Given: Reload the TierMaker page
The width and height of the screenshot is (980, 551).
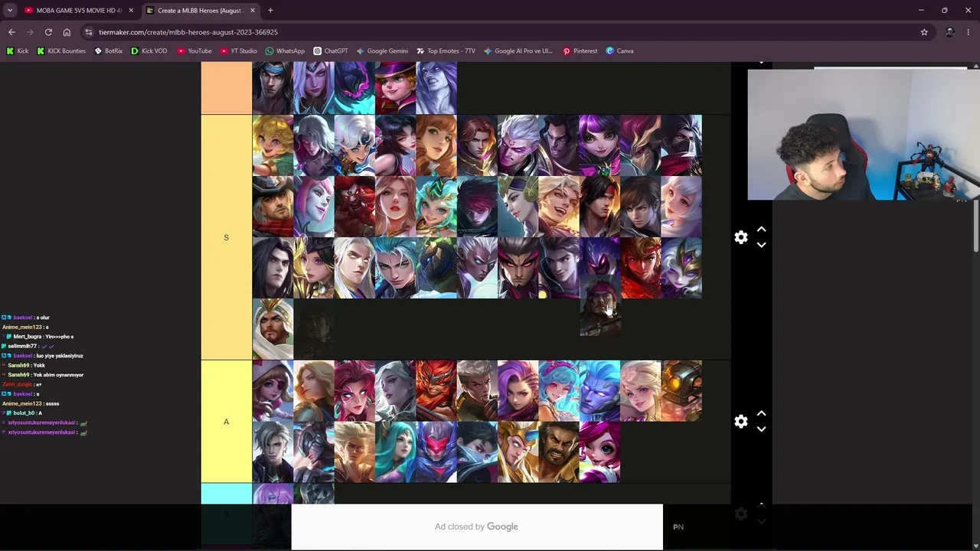Looking at the screenshot, I should click(48, 32).
